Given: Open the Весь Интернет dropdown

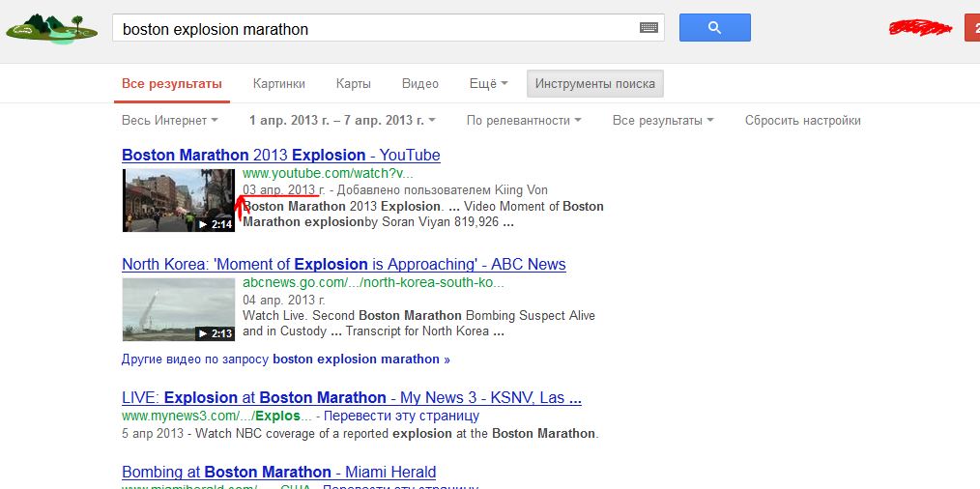Looking at the screenshot, I should (x=169, y=121).
